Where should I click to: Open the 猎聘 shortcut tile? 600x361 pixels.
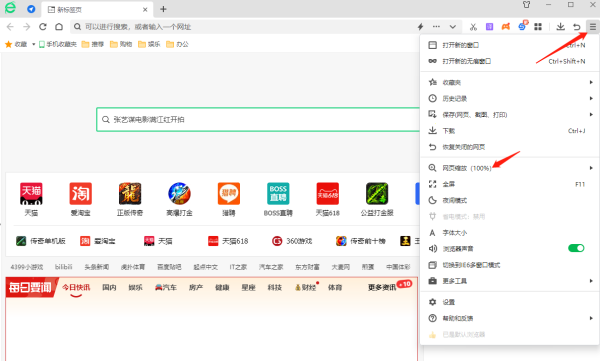(229, 199)
